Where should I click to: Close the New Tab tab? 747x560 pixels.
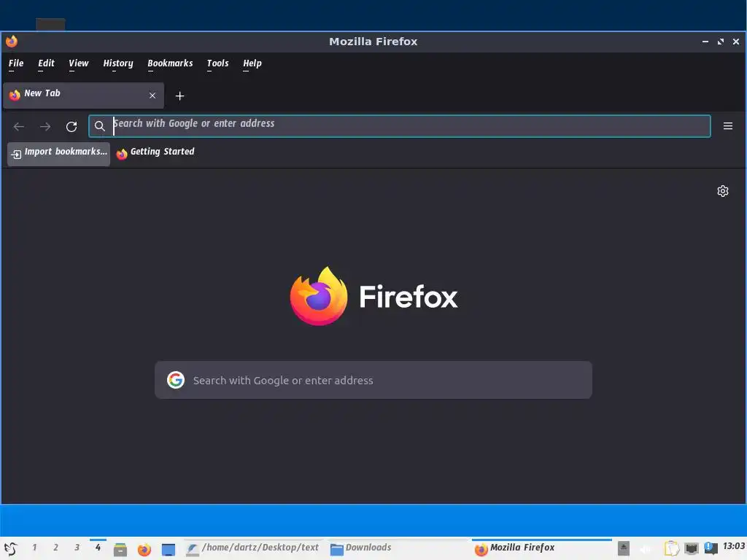[152, 96]
